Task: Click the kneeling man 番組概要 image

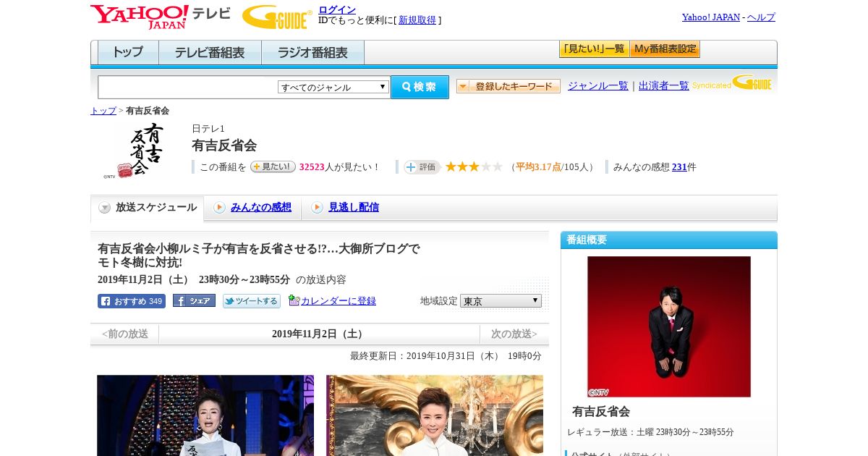Action: (669, 326)
